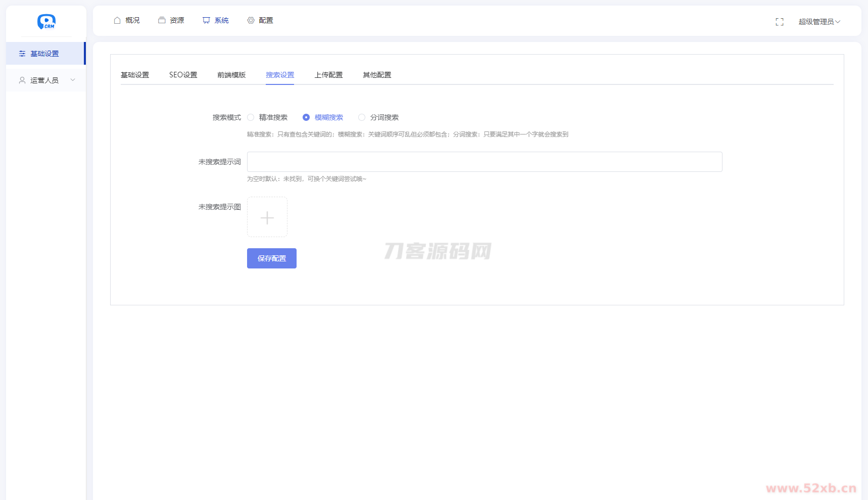Toggle fullscreen mode icon

(779, 22)
